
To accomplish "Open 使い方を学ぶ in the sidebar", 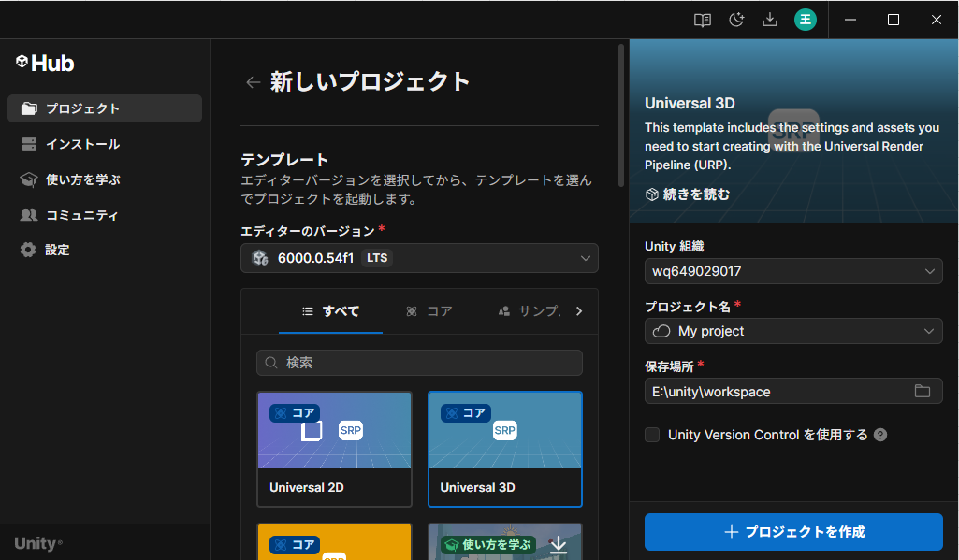I will (x=105, y=179).
